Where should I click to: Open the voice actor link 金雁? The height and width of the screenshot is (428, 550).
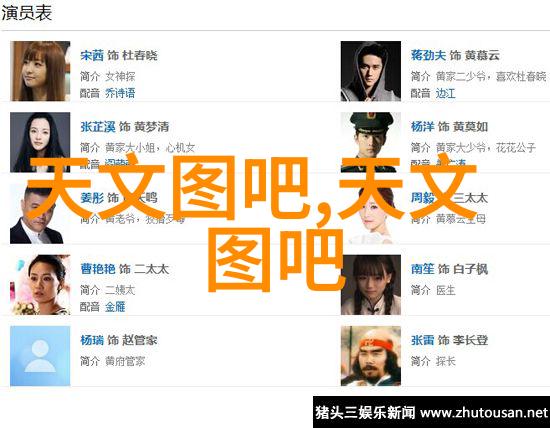point(115,307)
